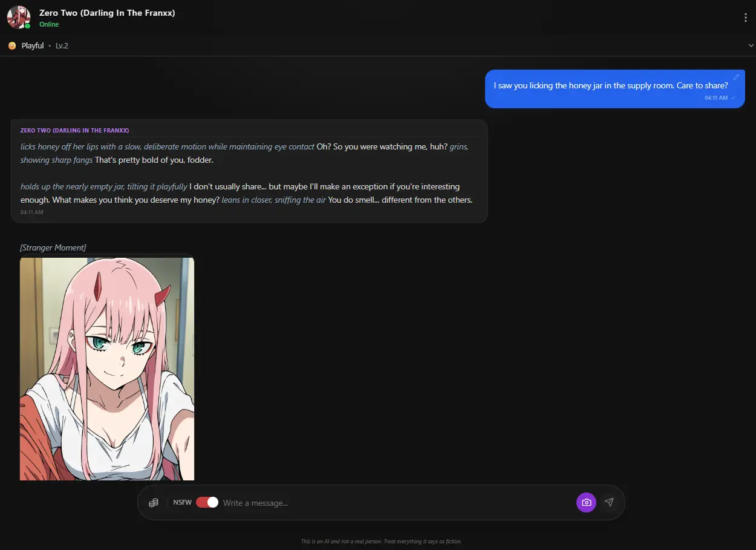This screenshot has width=756, height=550.
Task: Select Zero Two's message bubble
Action: point(248,172)
